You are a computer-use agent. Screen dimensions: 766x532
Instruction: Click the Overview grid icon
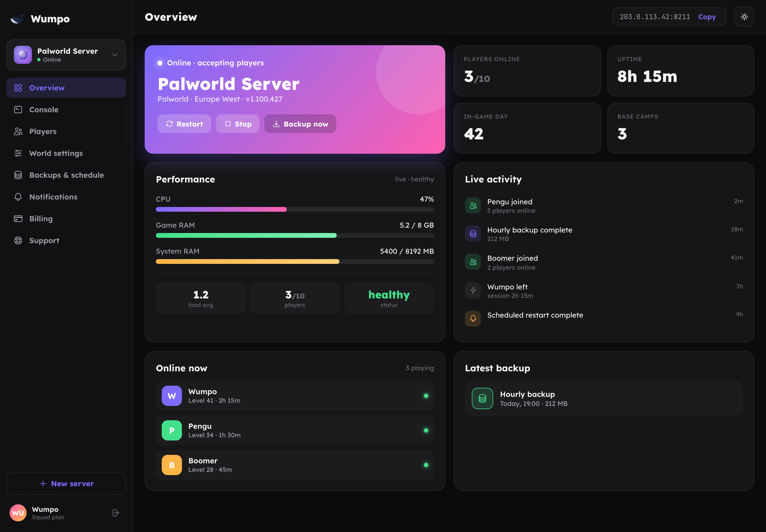coord(18,88)
